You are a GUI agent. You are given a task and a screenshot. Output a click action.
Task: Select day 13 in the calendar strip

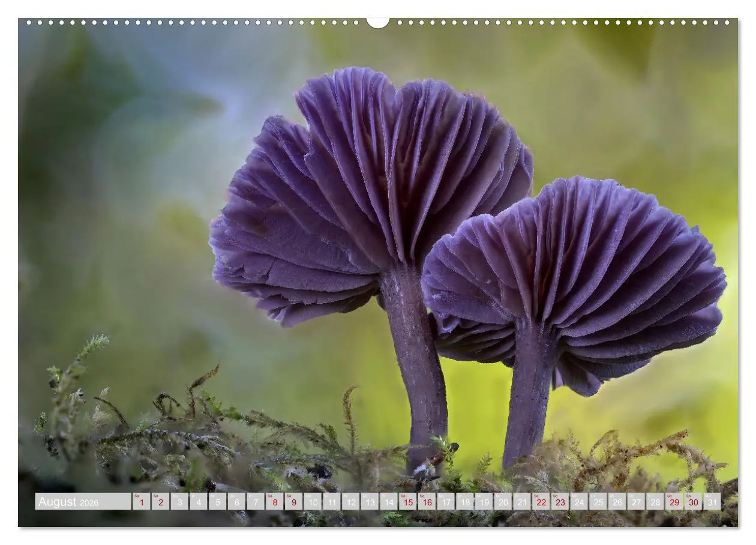370,502
